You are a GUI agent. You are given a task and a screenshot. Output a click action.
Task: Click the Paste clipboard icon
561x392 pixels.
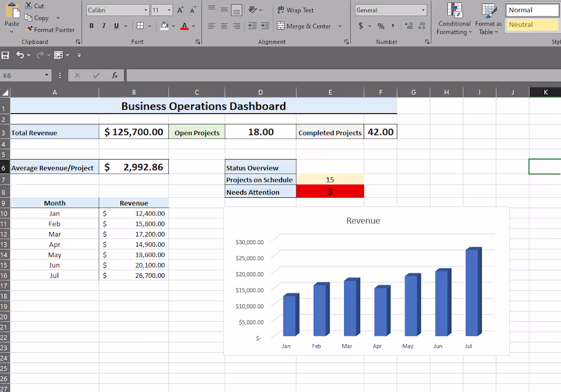[13, 10]
